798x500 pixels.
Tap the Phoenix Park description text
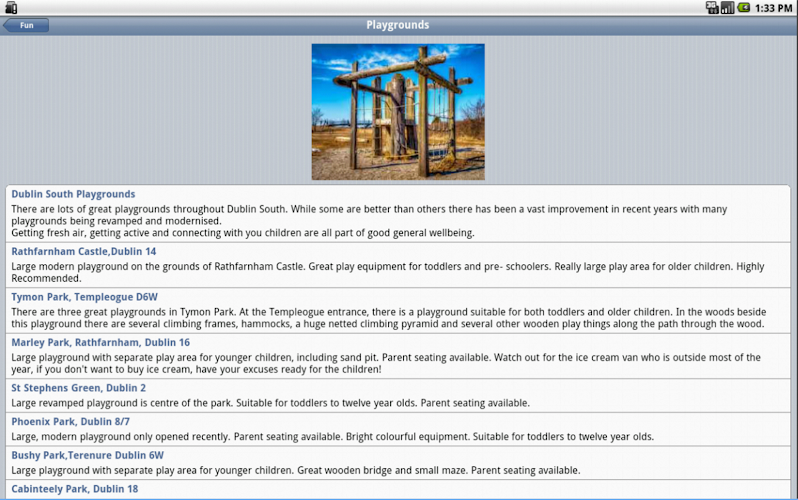tap(332, 436)
